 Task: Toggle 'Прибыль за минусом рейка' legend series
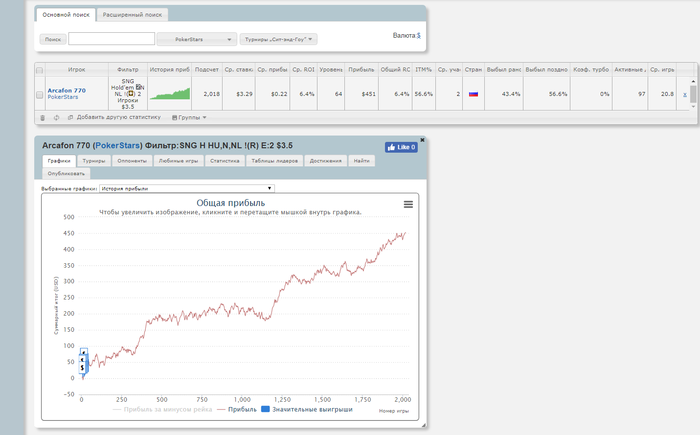coord(162,410)
